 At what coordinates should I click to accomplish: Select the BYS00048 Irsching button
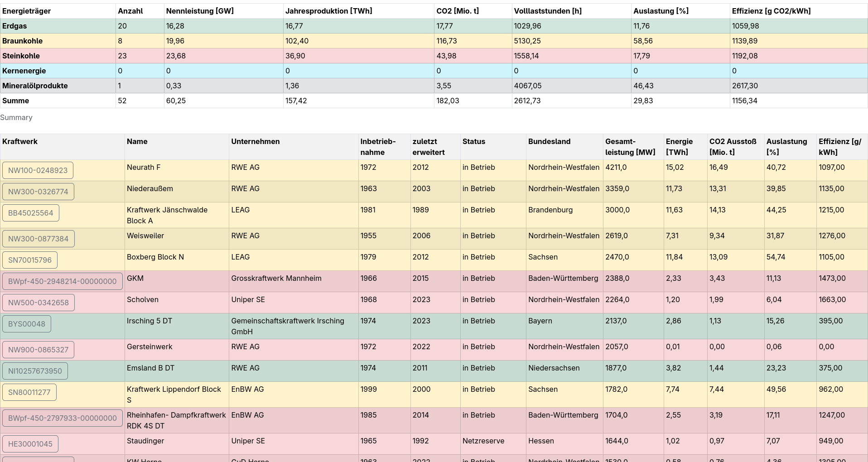(x=27, y=324)
